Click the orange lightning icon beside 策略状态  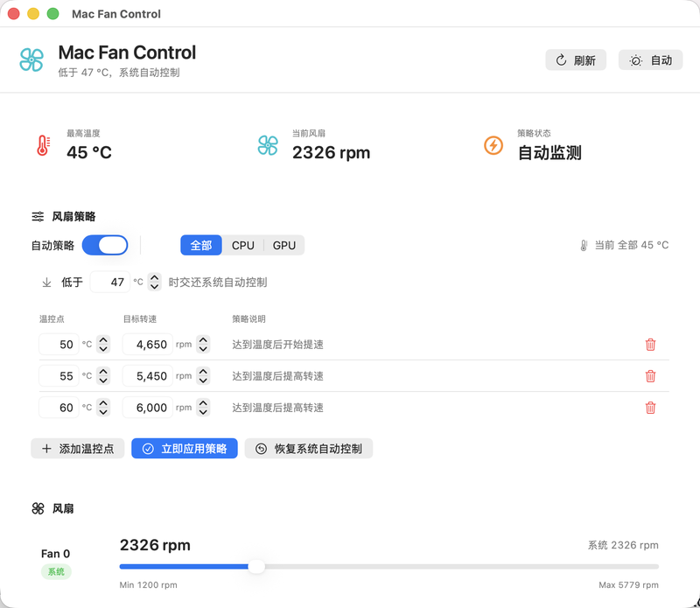(x=493, y=145)
